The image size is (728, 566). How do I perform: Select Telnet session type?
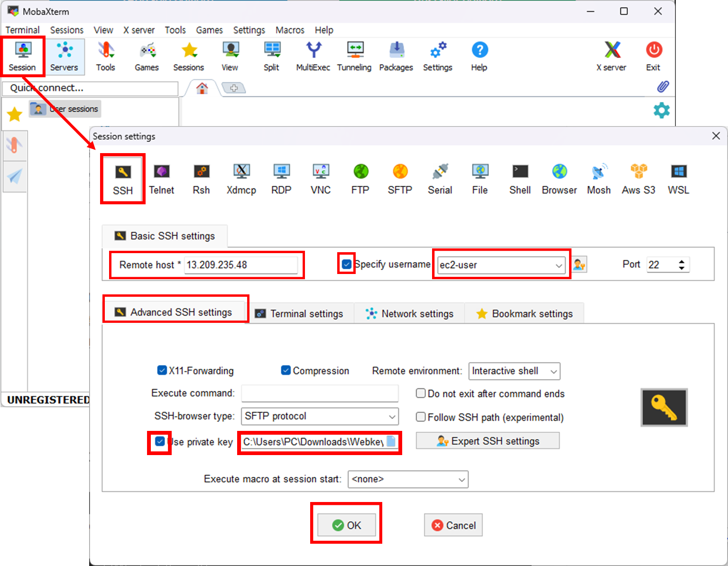(162, 179)
